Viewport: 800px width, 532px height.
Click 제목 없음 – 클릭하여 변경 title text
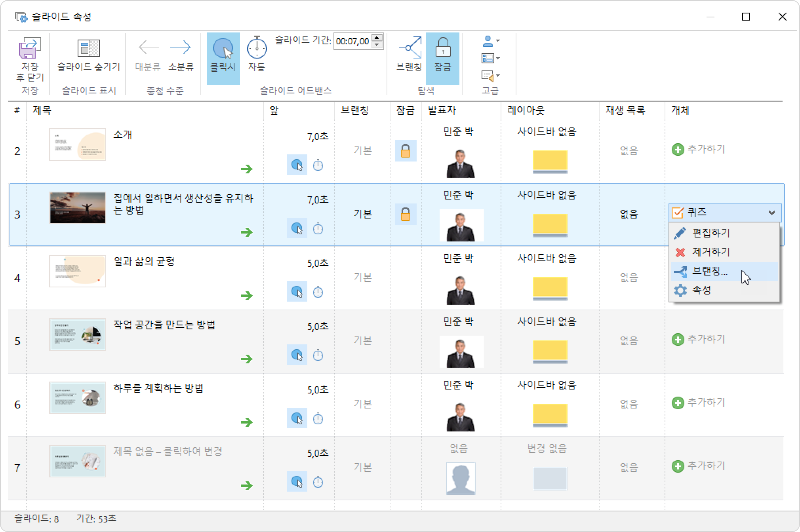(168, 451)
